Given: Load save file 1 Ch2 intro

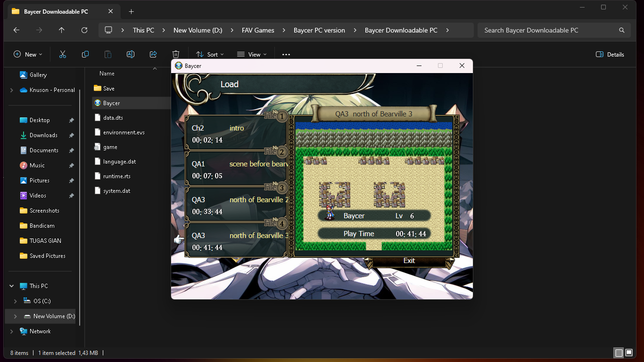Looking at the screenshot, I should pos(236,133).
